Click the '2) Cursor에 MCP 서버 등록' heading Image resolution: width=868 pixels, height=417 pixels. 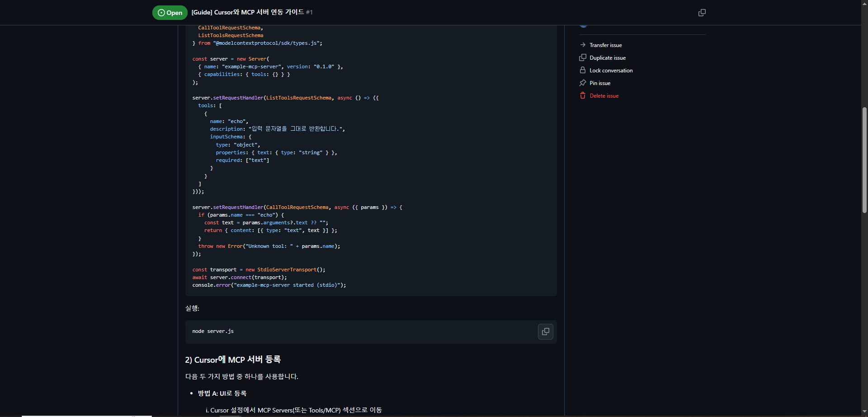click(x=233, y=360)
